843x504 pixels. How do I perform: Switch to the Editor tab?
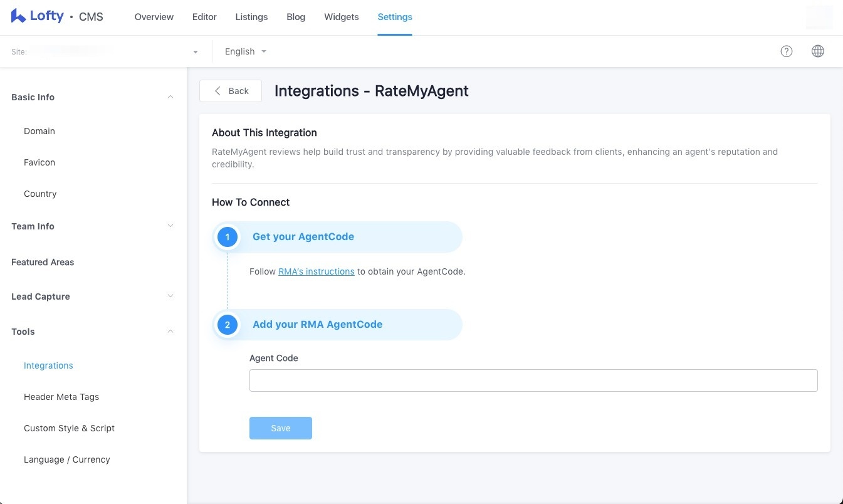204,17
